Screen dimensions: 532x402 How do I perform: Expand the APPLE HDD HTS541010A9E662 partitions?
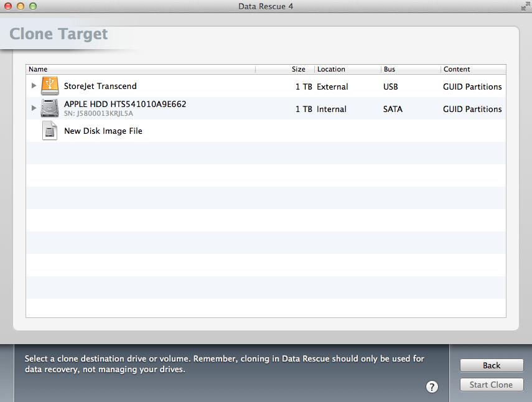[x=34, y=107]
